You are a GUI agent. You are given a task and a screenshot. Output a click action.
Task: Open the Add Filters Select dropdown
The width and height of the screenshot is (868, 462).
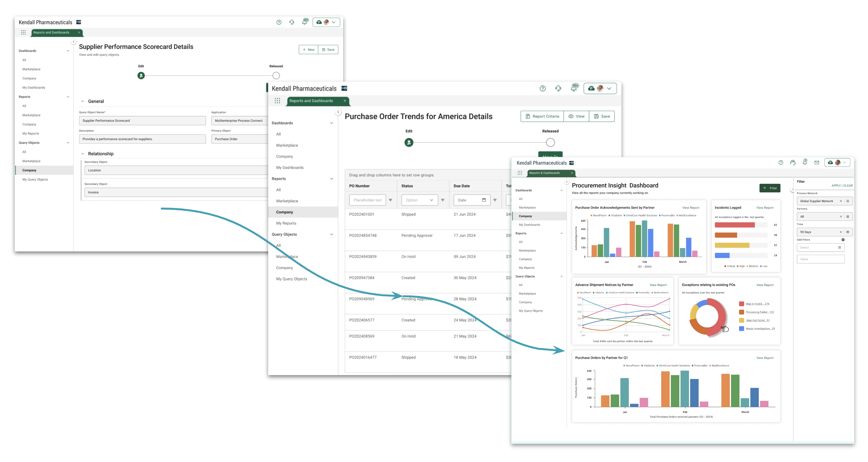point(821,247)
